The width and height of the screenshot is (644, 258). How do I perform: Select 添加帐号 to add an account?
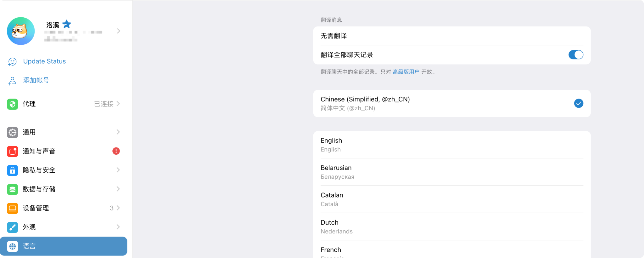click(x=36, y=80)
